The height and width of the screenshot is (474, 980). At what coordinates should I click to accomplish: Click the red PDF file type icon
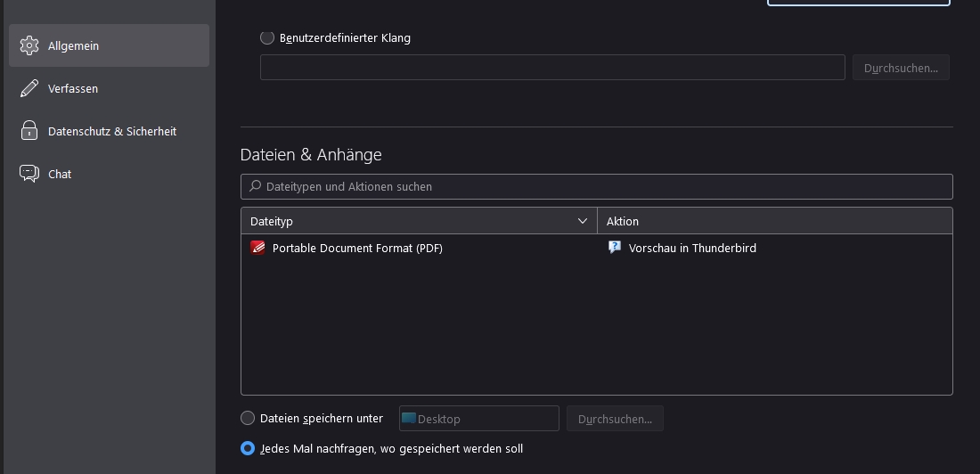258,248
